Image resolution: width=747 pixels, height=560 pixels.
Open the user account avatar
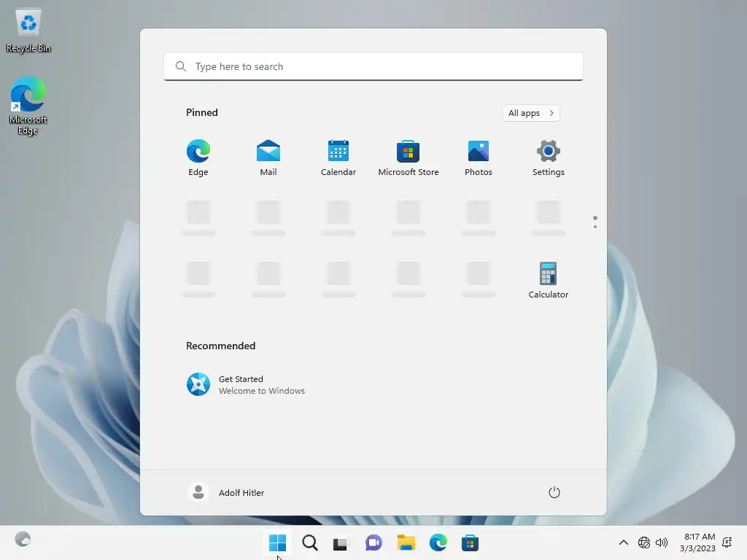[198, 492]
